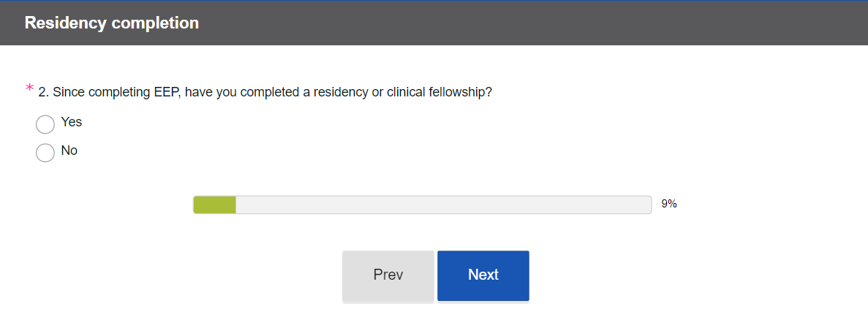
Task: Click the word "Residency" in the header
Action: (66, 23)
